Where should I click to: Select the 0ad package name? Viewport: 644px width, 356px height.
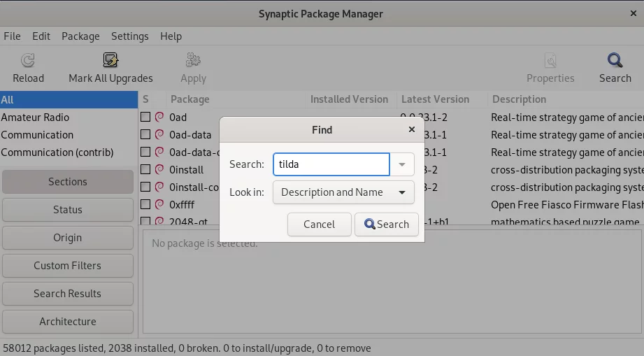coord(178,117)
